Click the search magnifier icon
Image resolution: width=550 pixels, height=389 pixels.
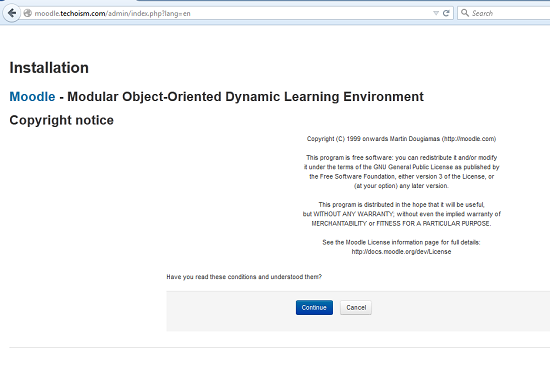[465, 13]
